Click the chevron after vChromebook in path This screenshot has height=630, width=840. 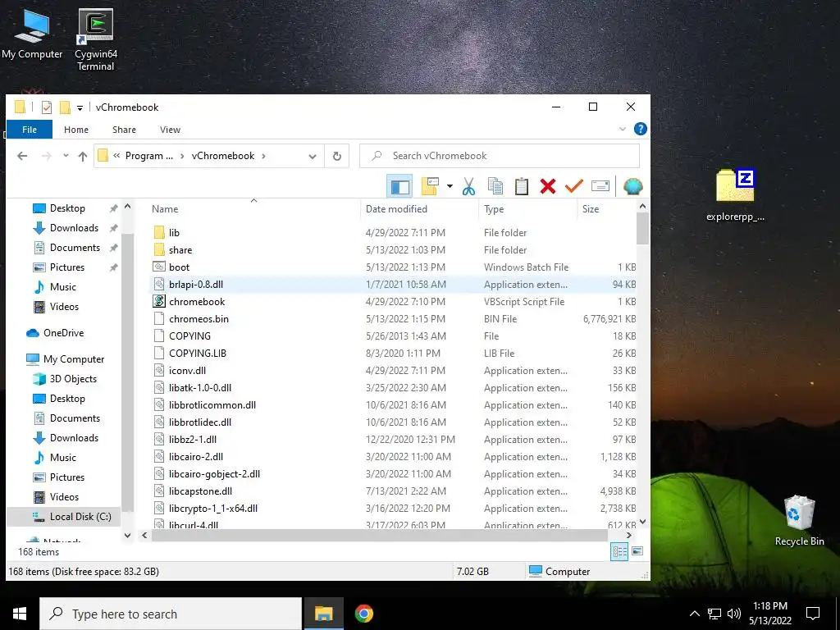point(263,156)
